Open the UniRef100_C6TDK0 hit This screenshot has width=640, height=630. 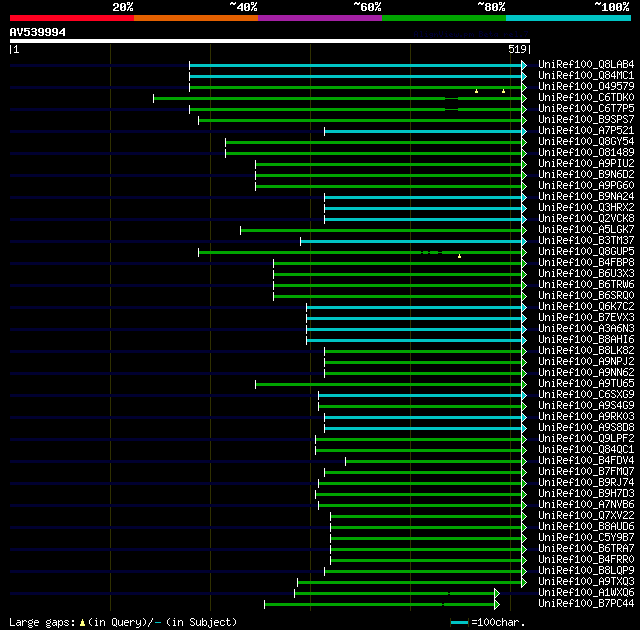[586, 98]
